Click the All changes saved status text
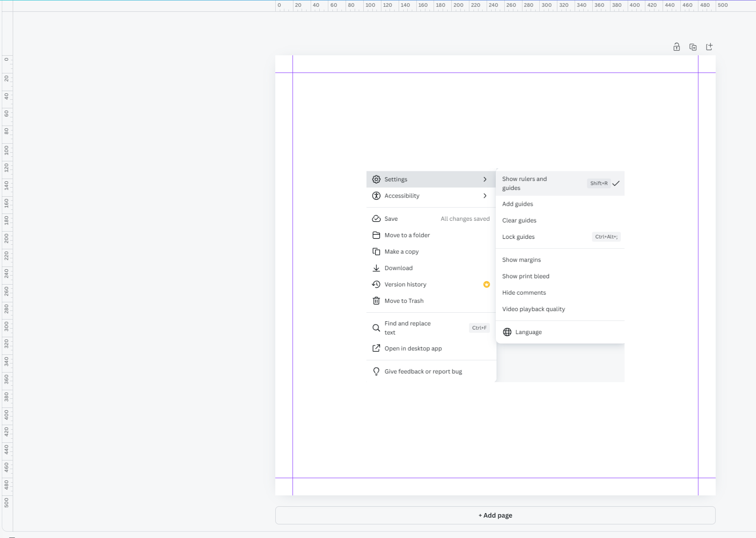This screenshot has width=756, height=538. (465, 218)
